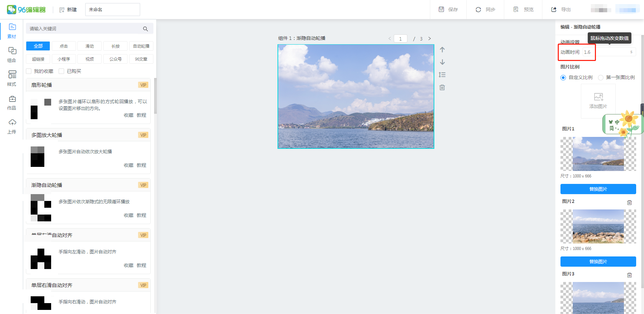This screenshot has width=644, height=314.
Task: Delete 图片2 with its trash icon
Action: 629,203
